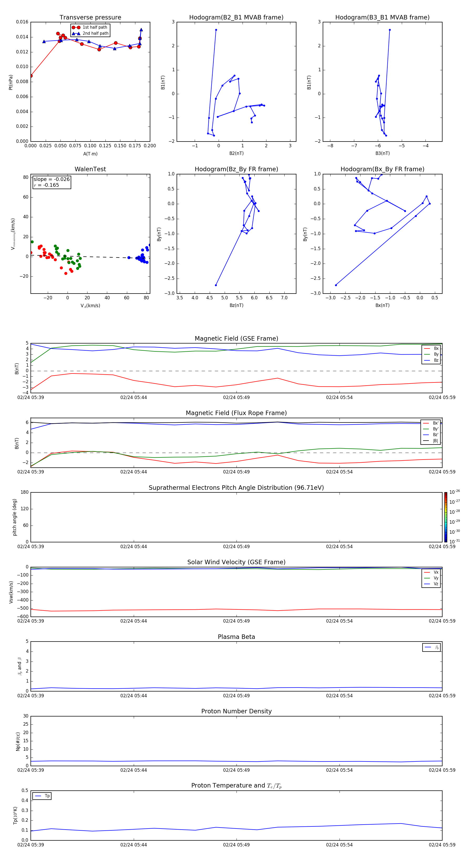Click the '02/24 05:44' tick under GSE plot
Viewport: 473px width, 868px height.
click(134, 397)
